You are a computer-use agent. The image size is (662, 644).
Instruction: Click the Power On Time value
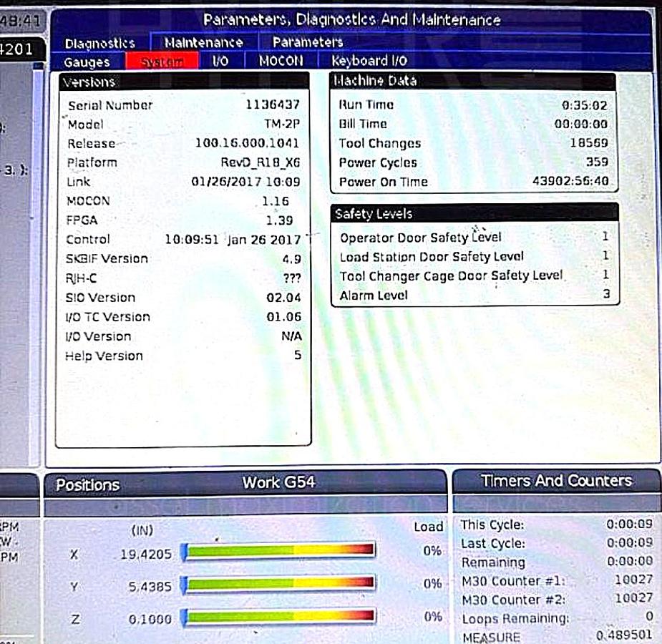click(x=570, y=182)
